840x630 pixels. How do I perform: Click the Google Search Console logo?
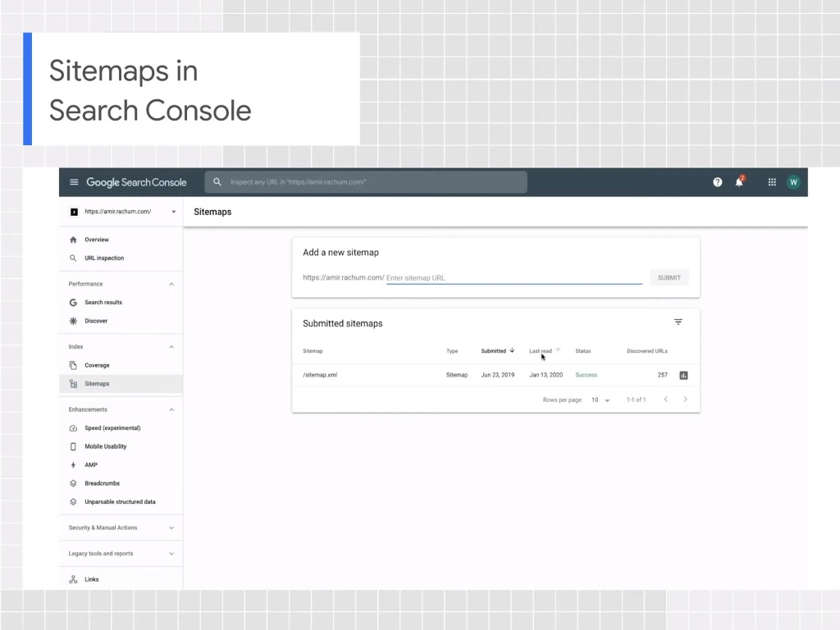point(137,182)
